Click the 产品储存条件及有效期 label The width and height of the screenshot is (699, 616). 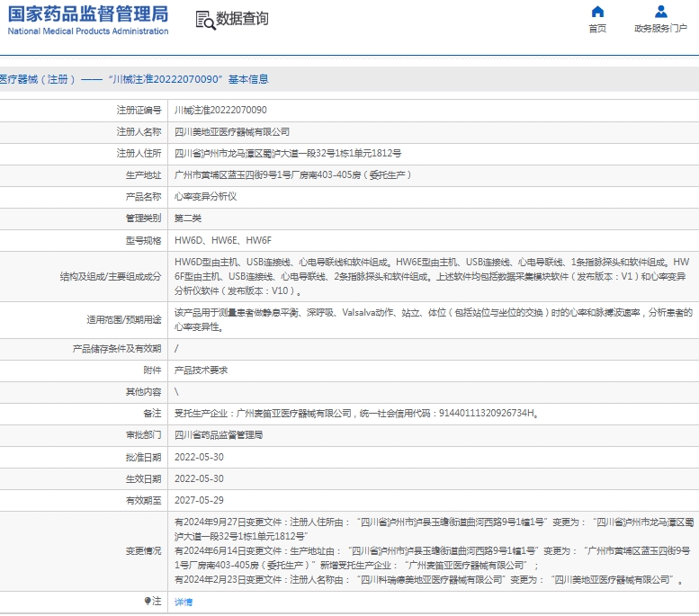117,349
